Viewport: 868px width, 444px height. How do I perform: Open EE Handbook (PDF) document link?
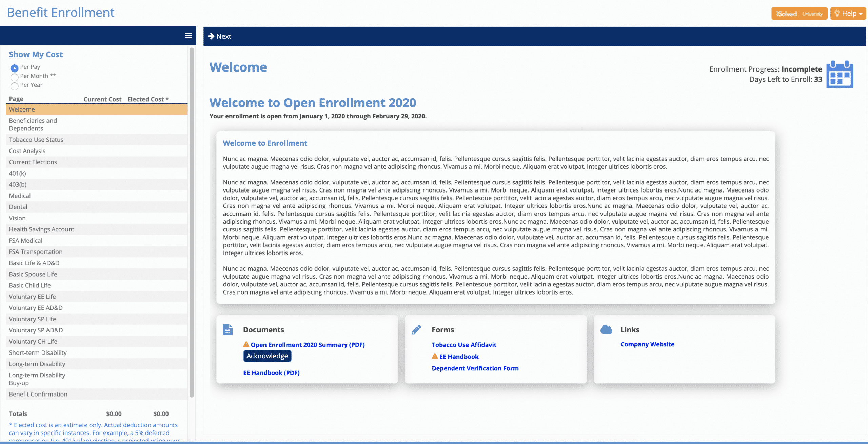click(x=271, y=373)
